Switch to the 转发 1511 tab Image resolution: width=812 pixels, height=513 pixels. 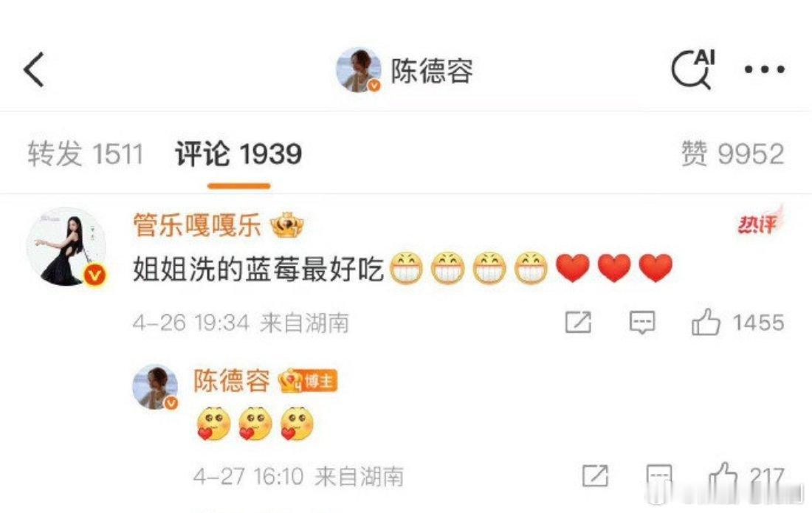coord(85,154)
